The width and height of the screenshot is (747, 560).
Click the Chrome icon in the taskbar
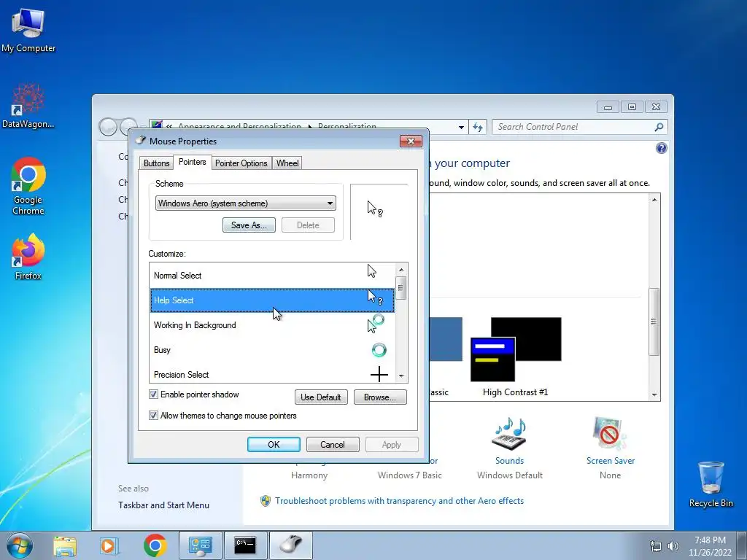pyautogui.click(x=155, y=545)
